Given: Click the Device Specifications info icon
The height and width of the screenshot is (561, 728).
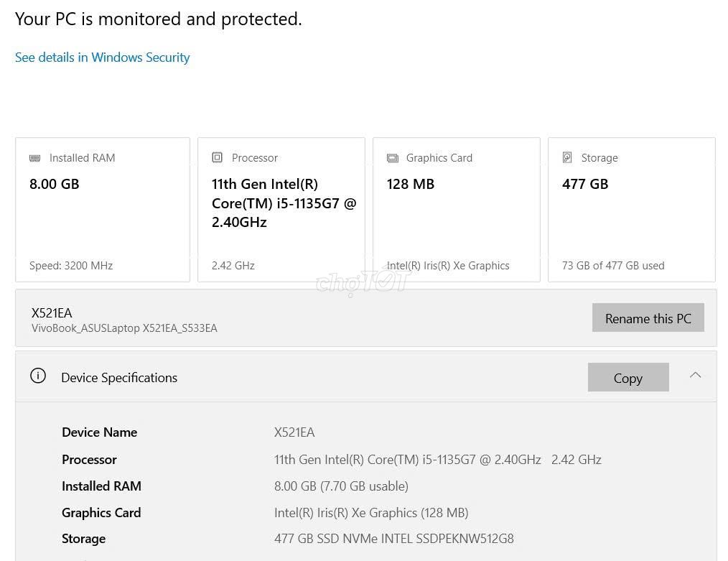Looking at the screenshot, I should point(38,376).
